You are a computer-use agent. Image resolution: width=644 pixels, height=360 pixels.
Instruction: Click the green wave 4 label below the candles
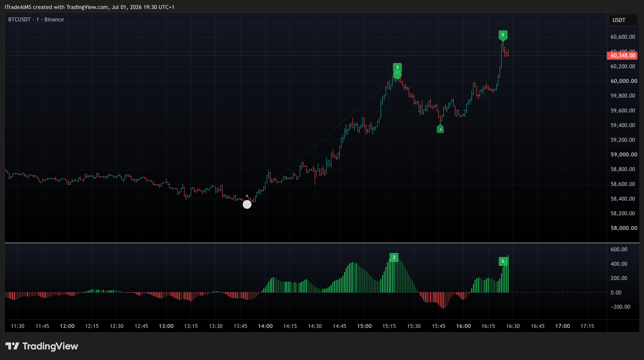coord(440,129)
